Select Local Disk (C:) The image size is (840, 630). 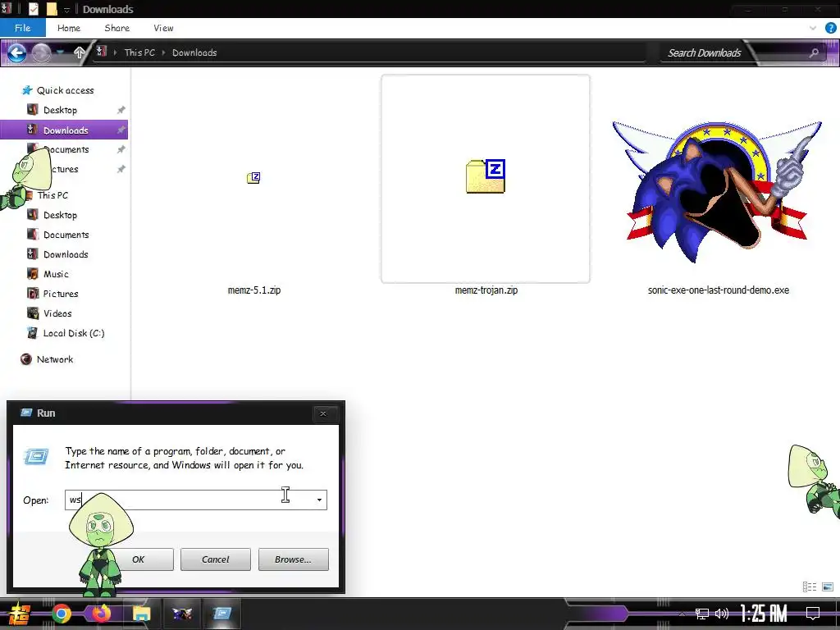(x=73, y=333)
